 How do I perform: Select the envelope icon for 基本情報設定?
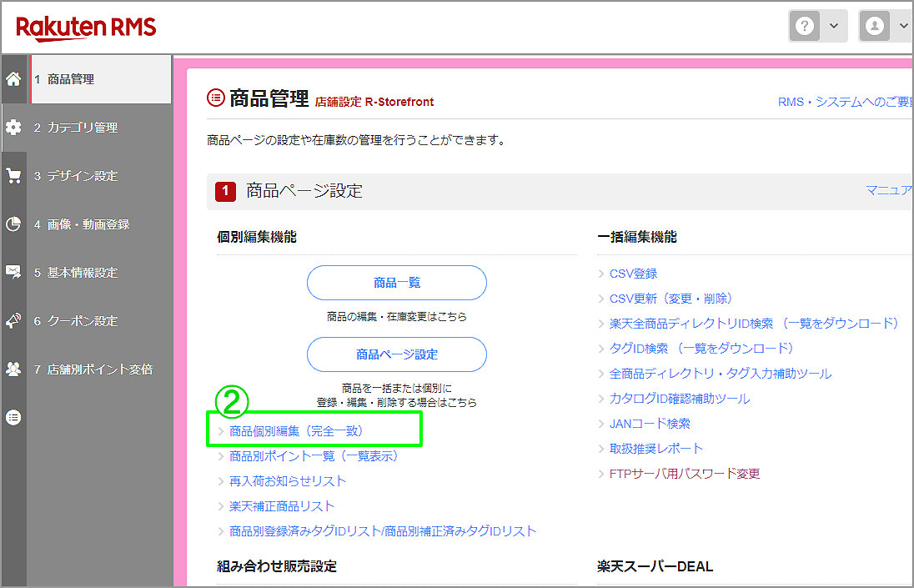(x=13, y=272)
